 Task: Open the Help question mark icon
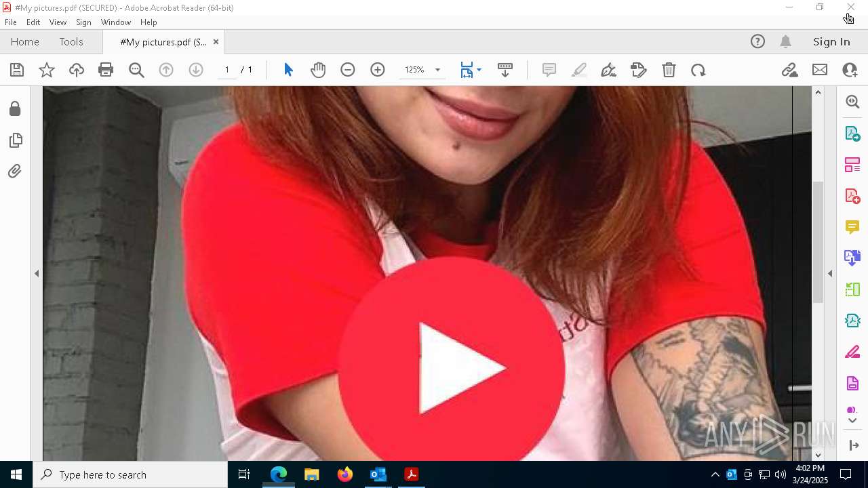(757, 42)
